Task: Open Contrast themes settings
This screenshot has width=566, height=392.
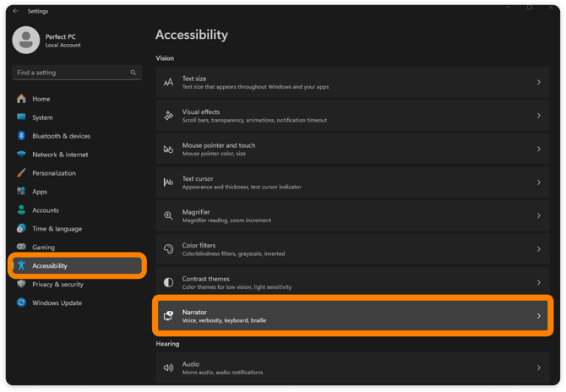Action: pyautogui.click(x=352, y=283)
